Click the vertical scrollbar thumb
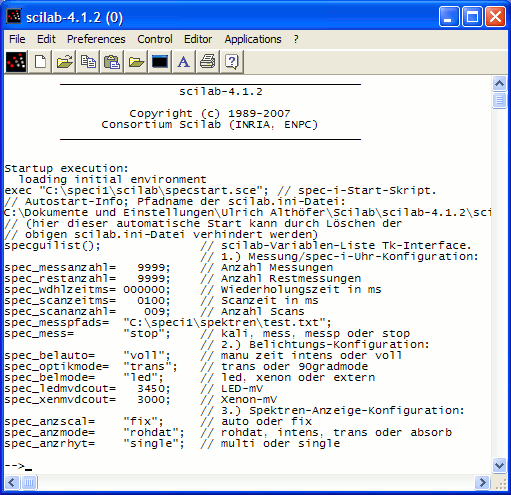 [x=499, y=100]
